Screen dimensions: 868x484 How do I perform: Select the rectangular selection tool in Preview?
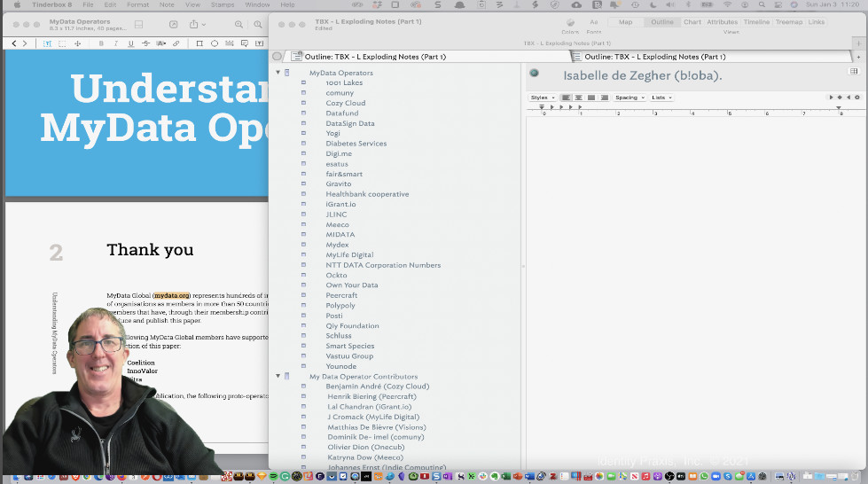pos(62,43)
